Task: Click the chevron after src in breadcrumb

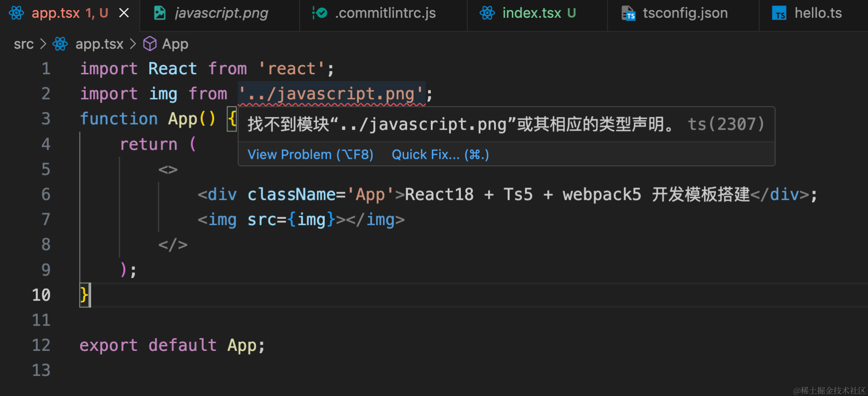Action: point(43,44)
